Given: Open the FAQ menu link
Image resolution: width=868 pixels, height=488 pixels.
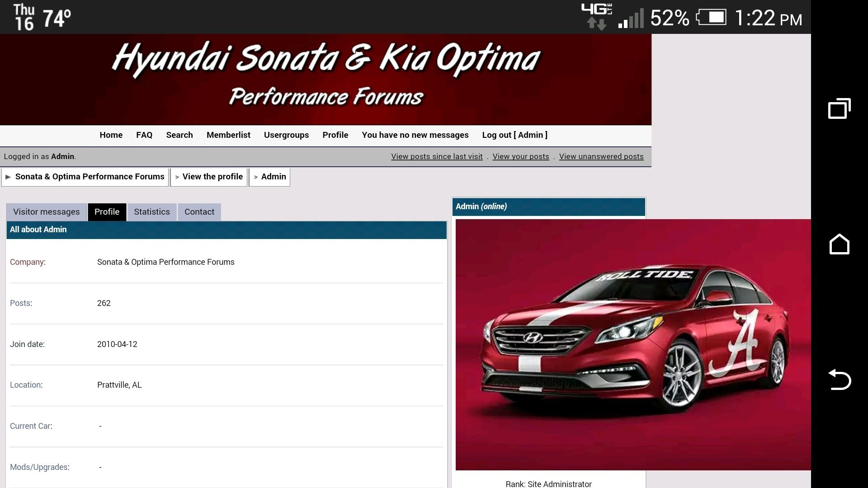Looking at the screenshot, I should click(144, 135).
